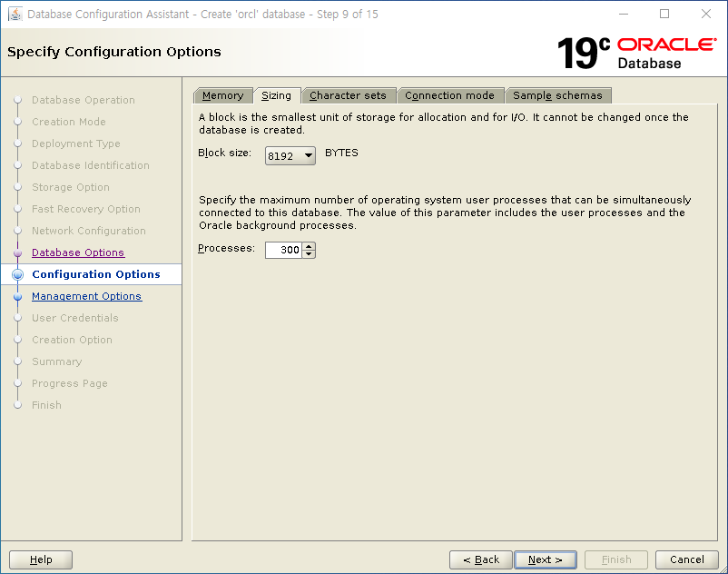Click the Java icon in title bar
Screen dimensions: 728x574
[x=15, y=14]
